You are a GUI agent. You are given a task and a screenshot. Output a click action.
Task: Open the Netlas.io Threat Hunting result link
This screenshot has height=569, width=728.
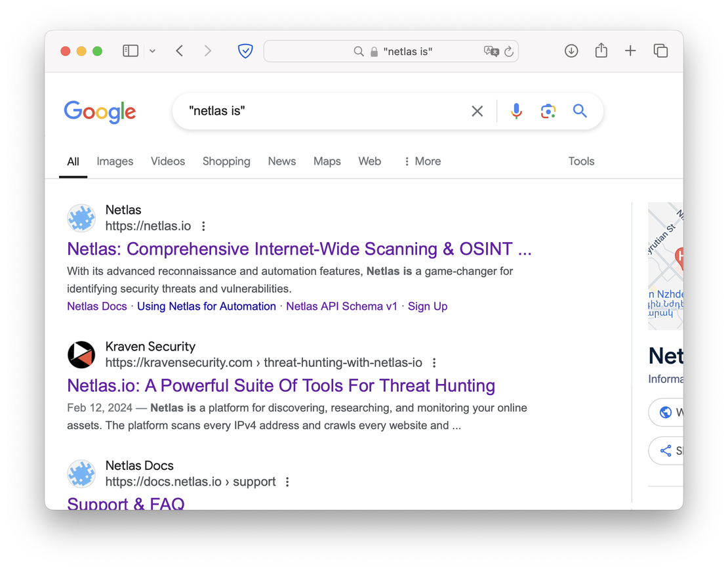(x=281, y=385)
